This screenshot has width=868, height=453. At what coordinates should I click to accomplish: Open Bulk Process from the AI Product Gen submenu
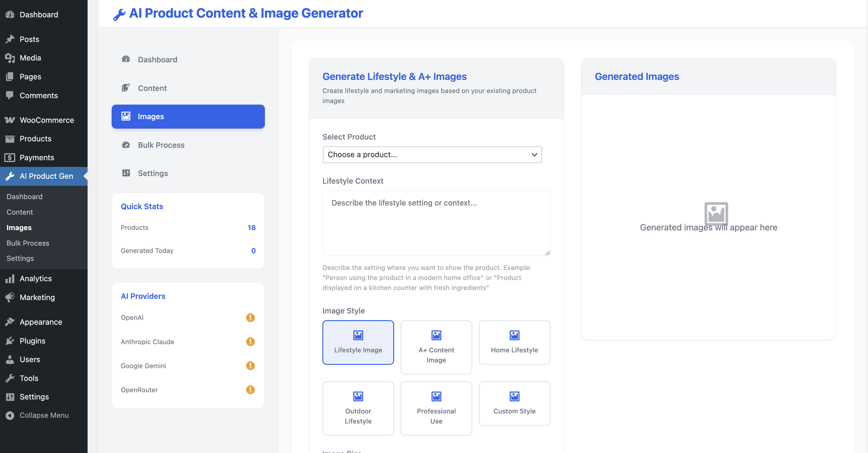[28, 243]
